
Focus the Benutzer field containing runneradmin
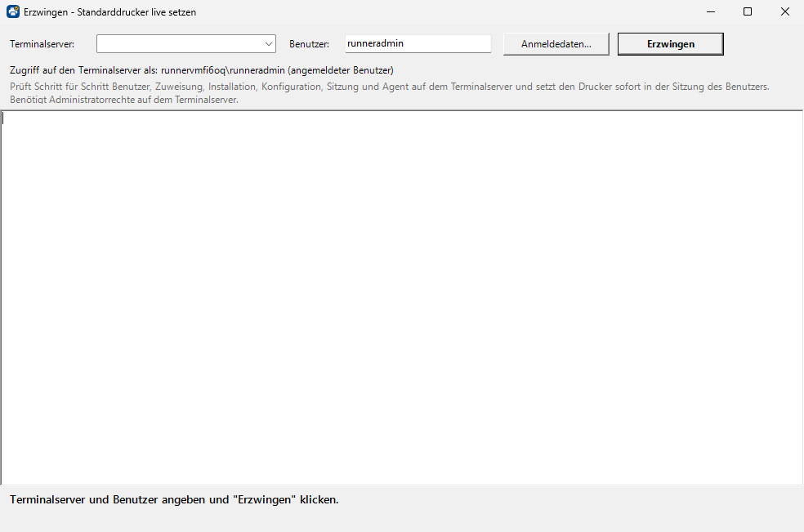[418, 43]
